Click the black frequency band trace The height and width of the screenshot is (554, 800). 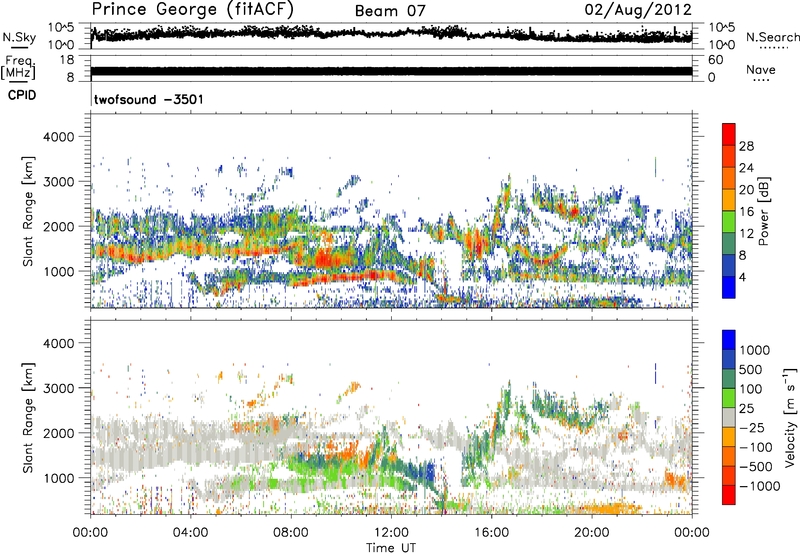pyautogui.click(x=391, y=71)
